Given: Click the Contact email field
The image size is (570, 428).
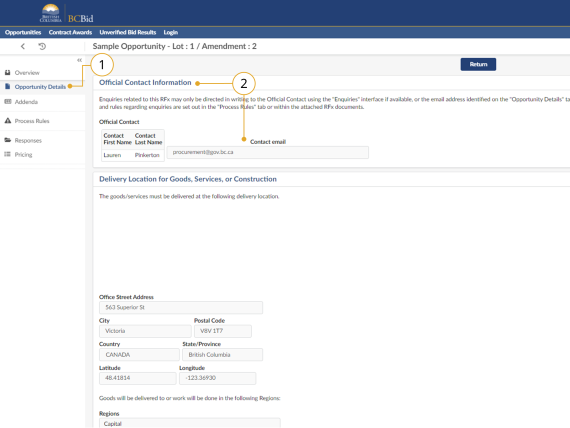Looking at the screenshot, I should [x=268, y=152].
